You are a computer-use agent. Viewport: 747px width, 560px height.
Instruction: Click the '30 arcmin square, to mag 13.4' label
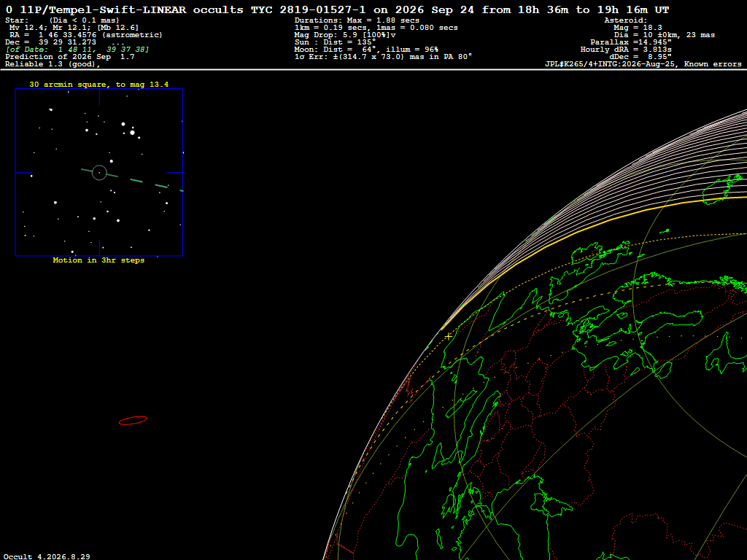point(99,85)
